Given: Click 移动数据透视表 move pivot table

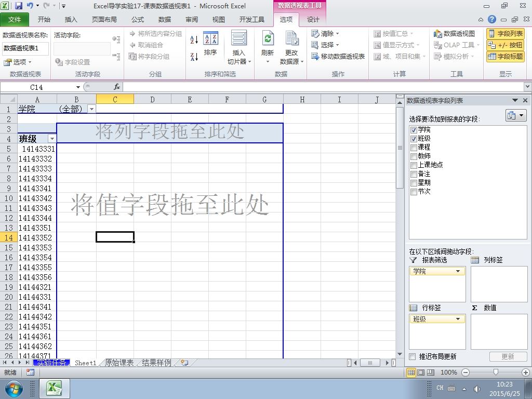Looking at the screenshot, I should [x=338, y=56].
